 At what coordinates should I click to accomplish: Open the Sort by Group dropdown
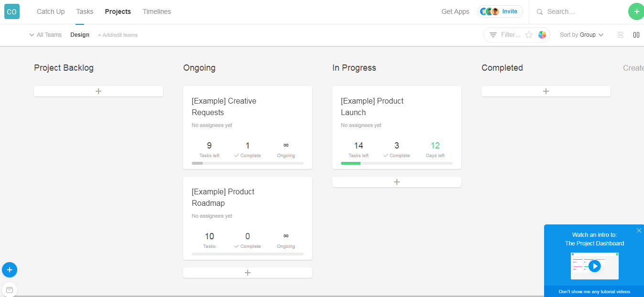click(x=582, y=35)
